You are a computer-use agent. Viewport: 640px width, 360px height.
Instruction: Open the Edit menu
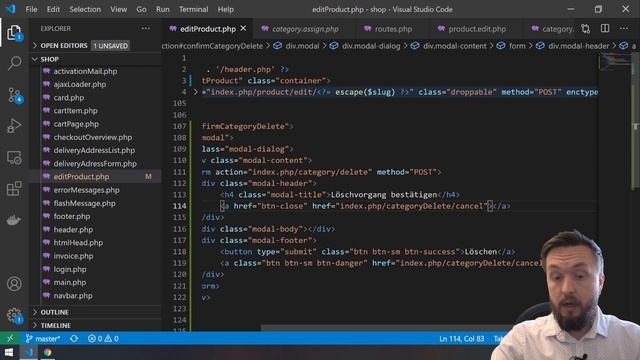[53, 9]
